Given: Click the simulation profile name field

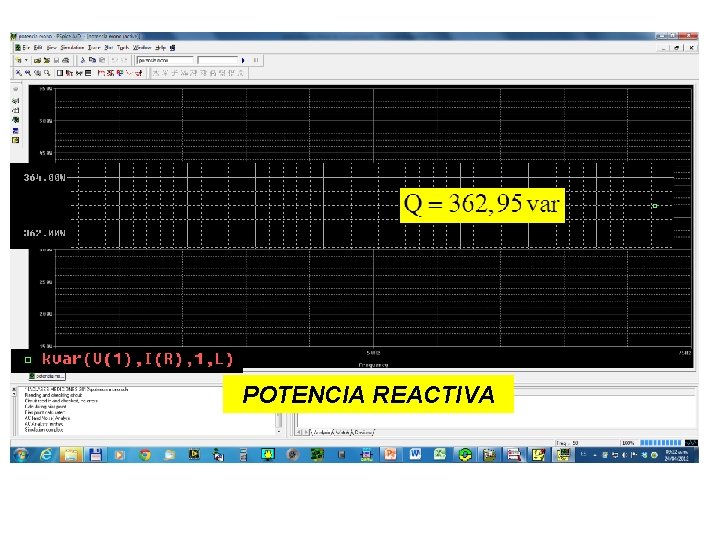Looking at the screenshot, I should pyautogui.click(x=165, y=60).
